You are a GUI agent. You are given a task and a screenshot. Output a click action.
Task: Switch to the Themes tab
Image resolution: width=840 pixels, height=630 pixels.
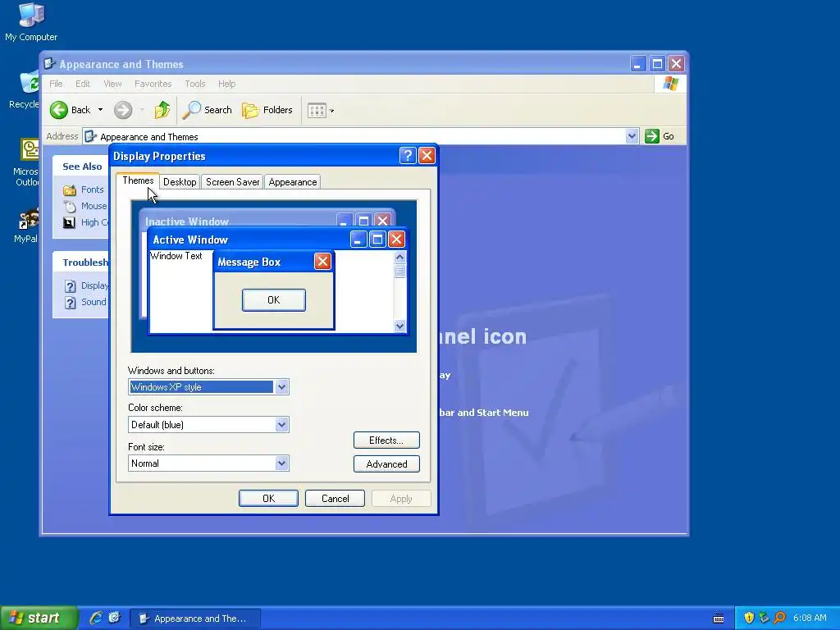tap(138, 180)
